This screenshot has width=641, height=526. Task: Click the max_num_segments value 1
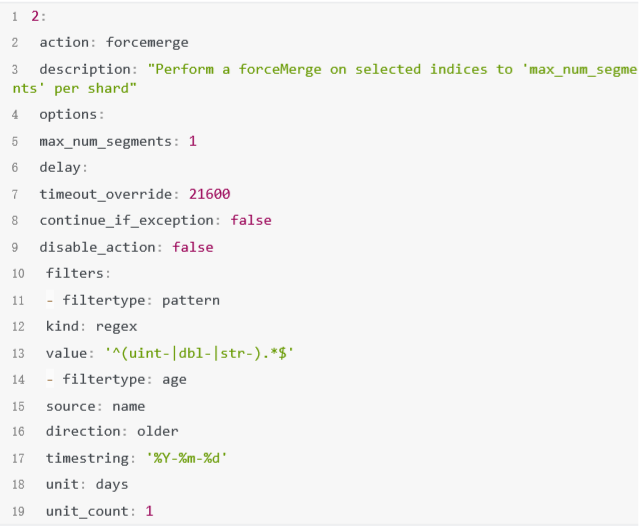(x=193, y=141)
